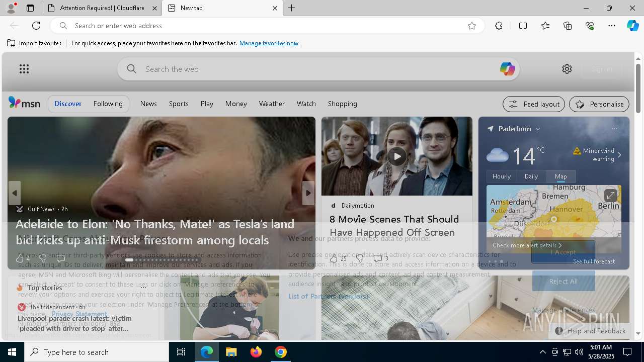Screen dimensions: 644x362
Task: Open the Money section
Action: point(236,104)
